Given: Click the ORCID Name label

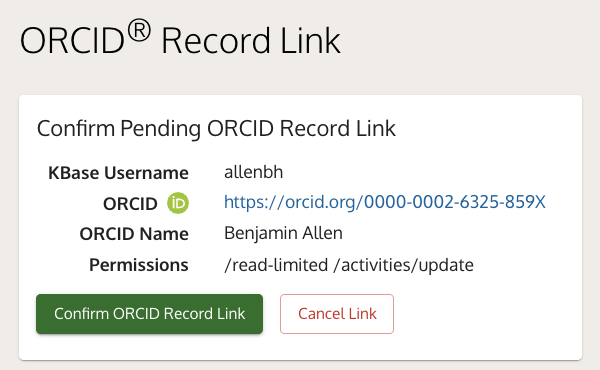Looking at the screenshot, I should click(134, 234).
